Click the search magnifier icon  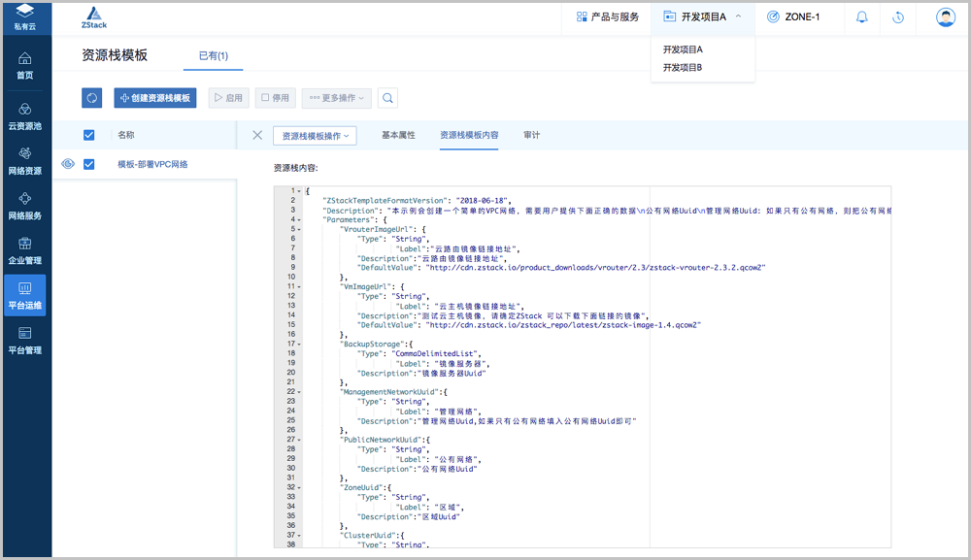click(x=386, y=98)
